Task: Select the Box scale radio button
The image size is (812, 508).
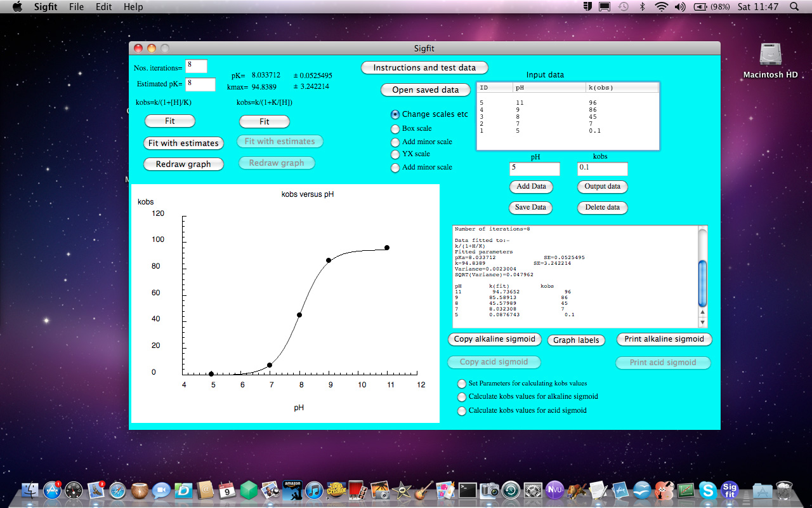Action: (395, 129)
